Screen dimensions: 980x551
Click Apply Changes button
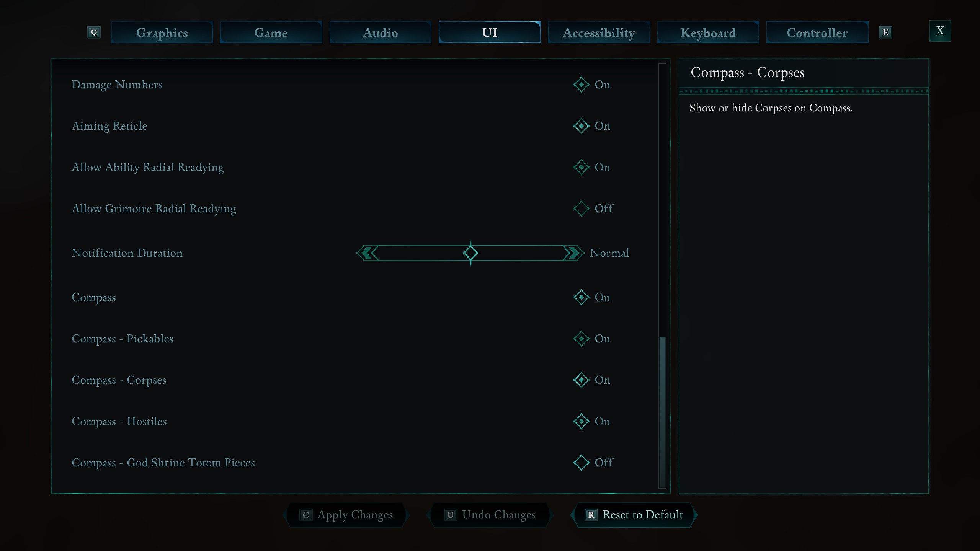(x=347, y=515)
